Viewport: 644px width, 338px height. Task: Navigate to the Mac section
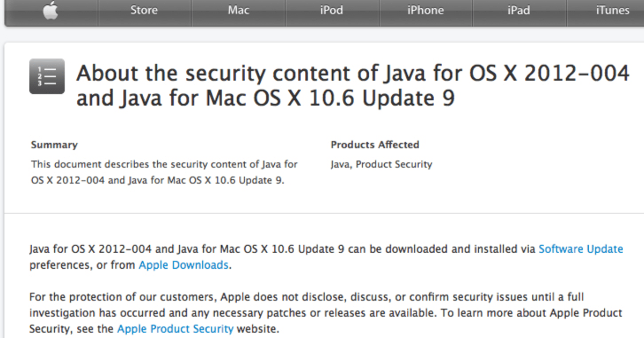[238, 10]
